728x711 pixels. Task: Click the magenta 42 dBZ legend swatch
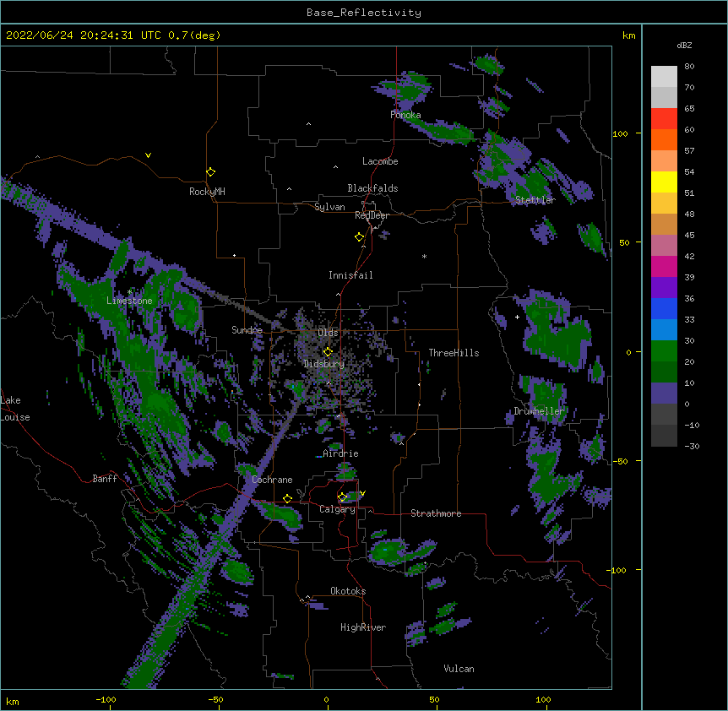(x=664, y=266)
